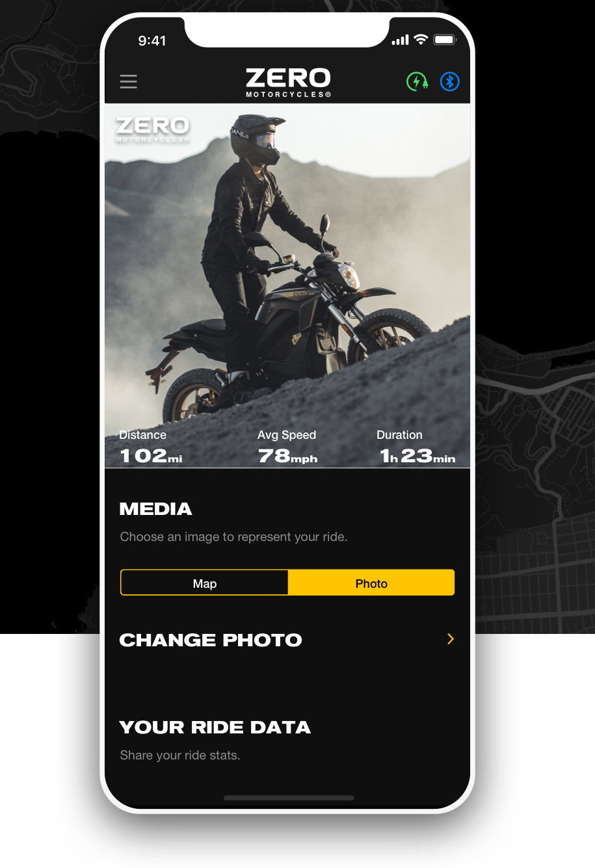
Task: Tap the home indicator bar
Action: [x=289, y=798]
